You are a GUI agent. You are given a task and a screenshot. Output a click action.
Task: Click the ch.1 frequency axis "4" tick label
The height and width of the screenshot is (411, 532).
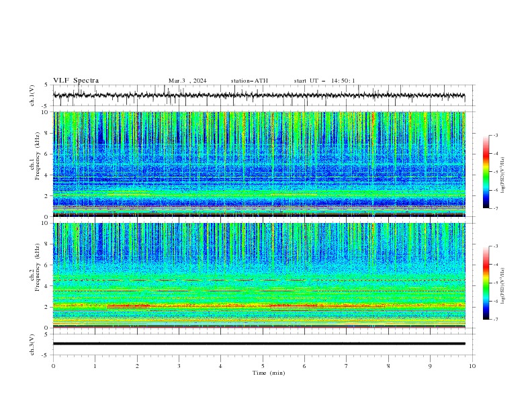coord(46,175)
